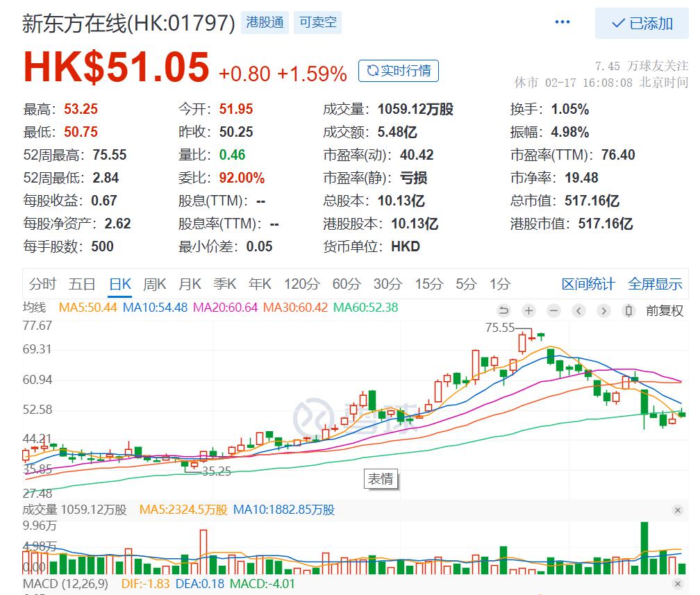Click the candlestick chart style icon
This screenshot has height=595, width=700.
(x=629, y=310)
